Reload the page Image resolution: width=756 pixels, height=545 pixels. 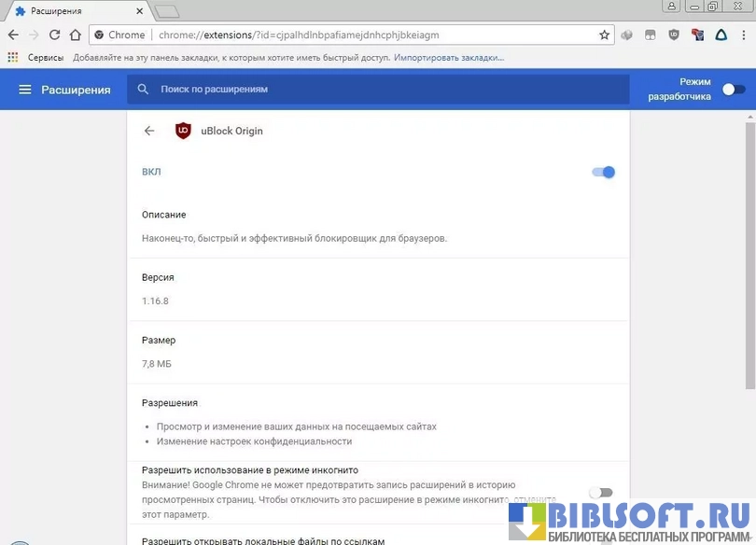tap(54, 35)
